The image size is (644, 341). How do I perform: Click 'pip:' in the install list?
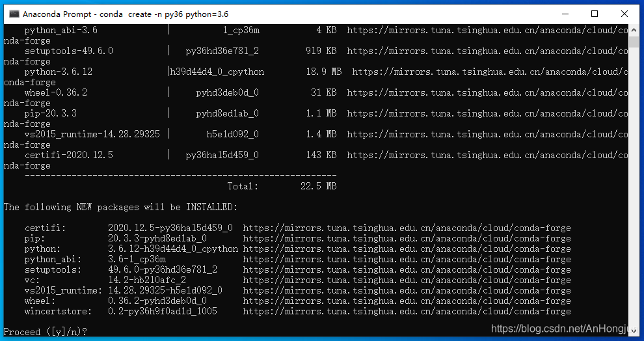[35, 238]
